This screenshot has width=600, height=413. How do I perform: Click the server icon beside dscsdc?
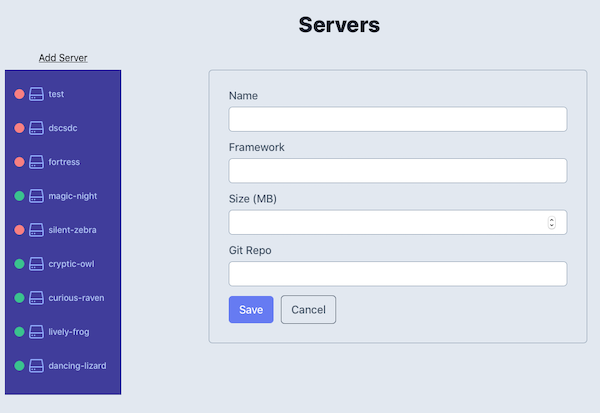point(36,128)
